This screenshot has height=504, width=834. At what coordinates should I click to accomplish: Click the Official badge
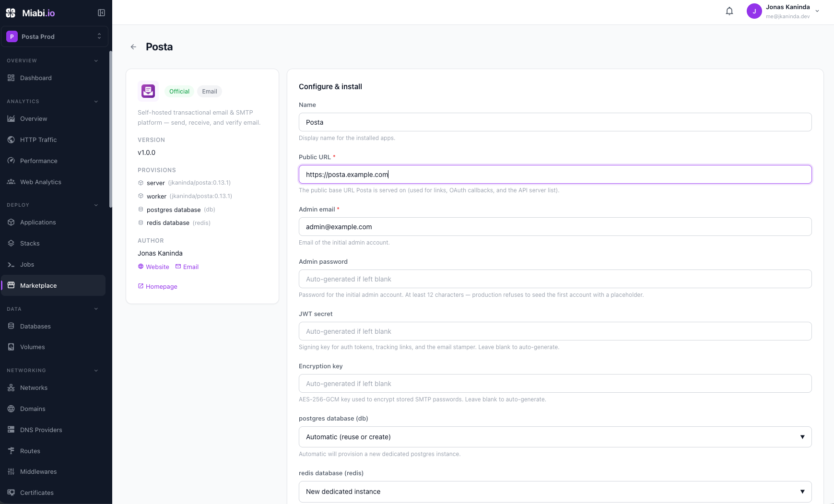click(x=179, y=92)
